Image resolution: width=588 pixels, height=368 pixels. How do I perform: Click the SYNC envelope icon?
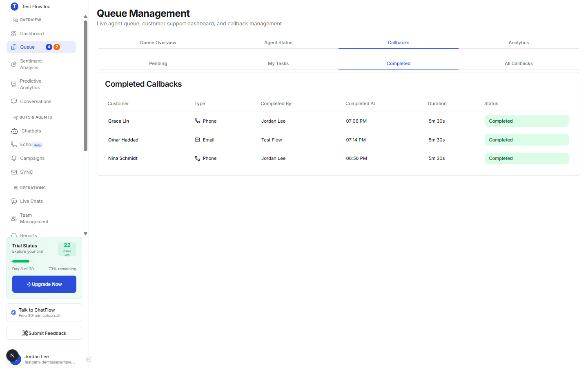pyautogui.click(x=14, y=172)
